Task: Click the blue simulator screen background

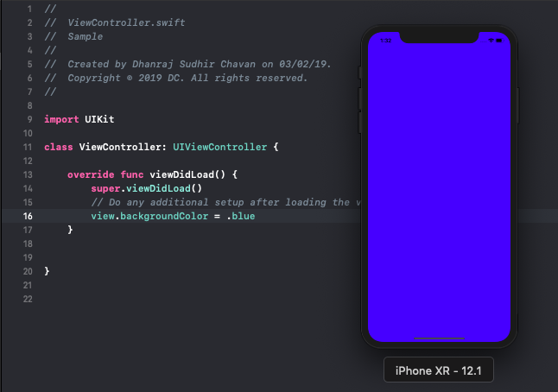Action: tap(439, 192)
